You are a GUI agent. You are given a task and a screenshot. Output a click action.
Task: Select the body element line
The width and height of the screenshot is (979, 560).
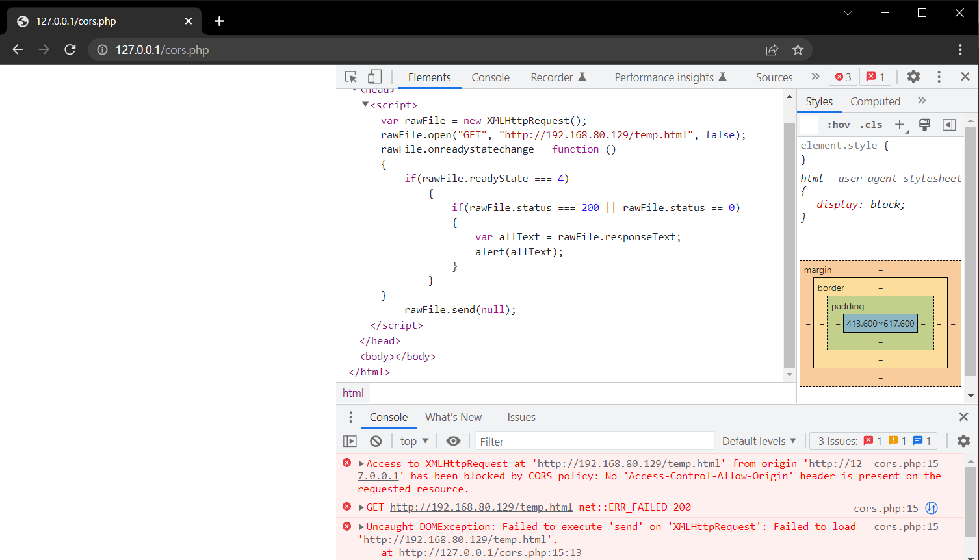tap(397, 356)
